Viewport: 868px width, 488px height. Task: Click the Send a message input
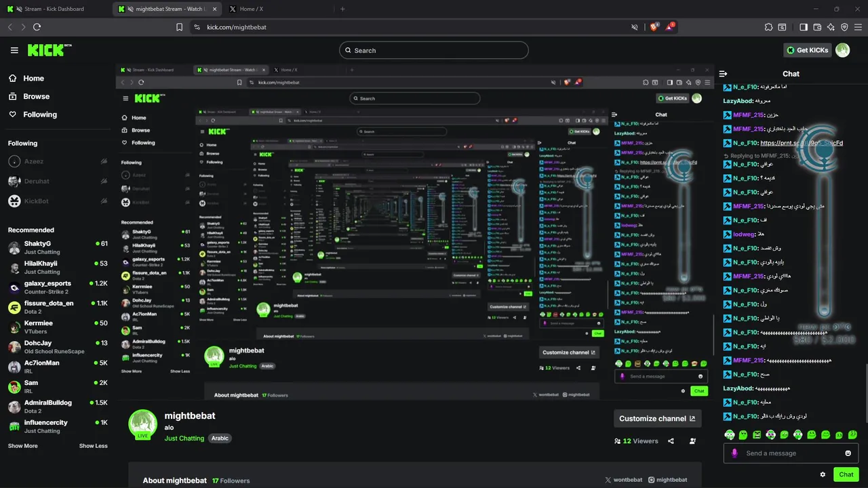point(791,453)
